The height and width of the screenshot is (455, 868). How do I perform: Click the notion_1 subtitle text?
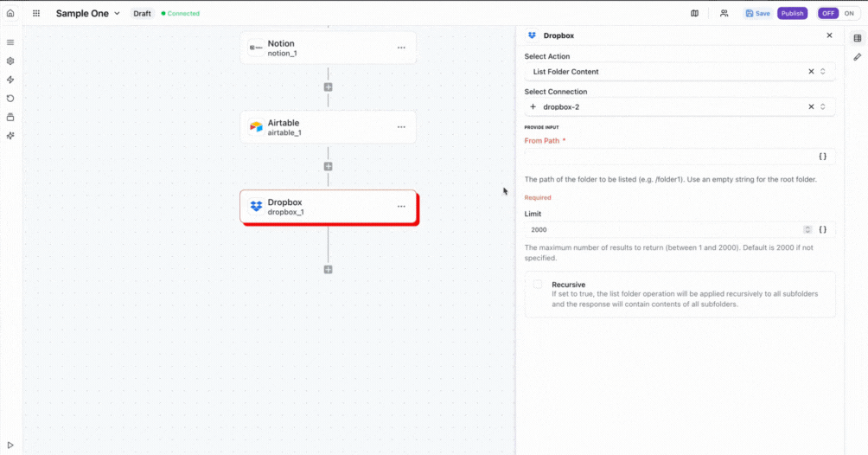pyautogui.click(x=283, y=54)
